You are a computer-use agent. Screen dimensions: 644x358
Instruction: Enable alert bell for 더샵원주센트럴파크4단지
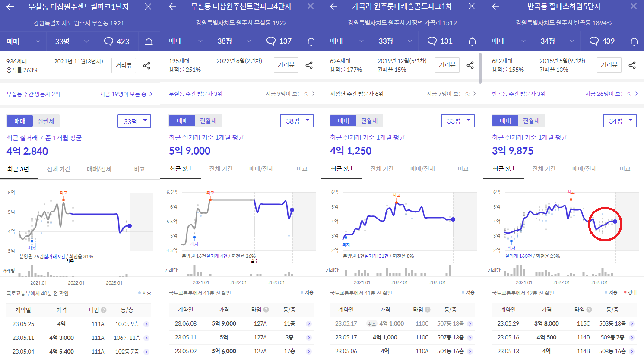coord(311,41)
